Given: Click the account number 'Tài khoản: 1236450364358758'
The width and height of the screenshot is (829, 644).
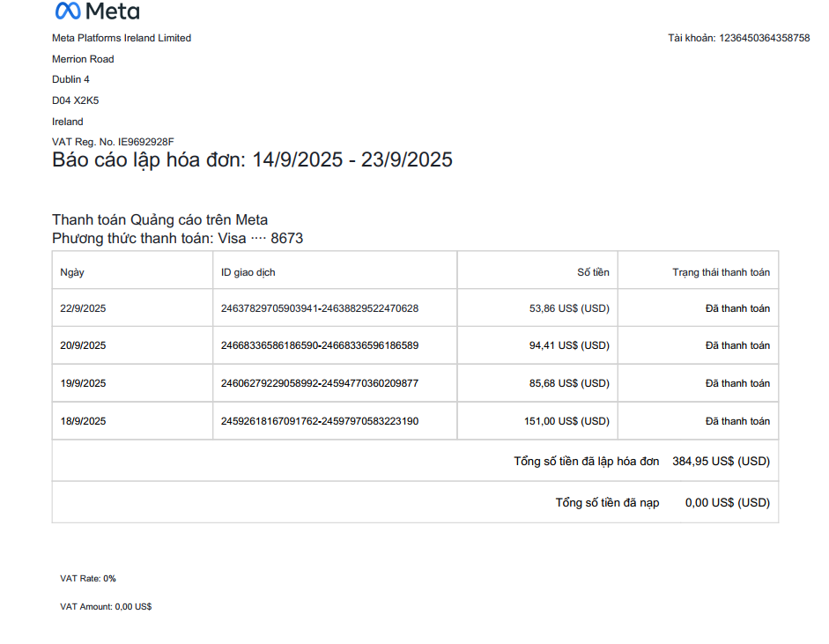Looking at the screenshot, I should pyautogui.click(x=738, y=38).
